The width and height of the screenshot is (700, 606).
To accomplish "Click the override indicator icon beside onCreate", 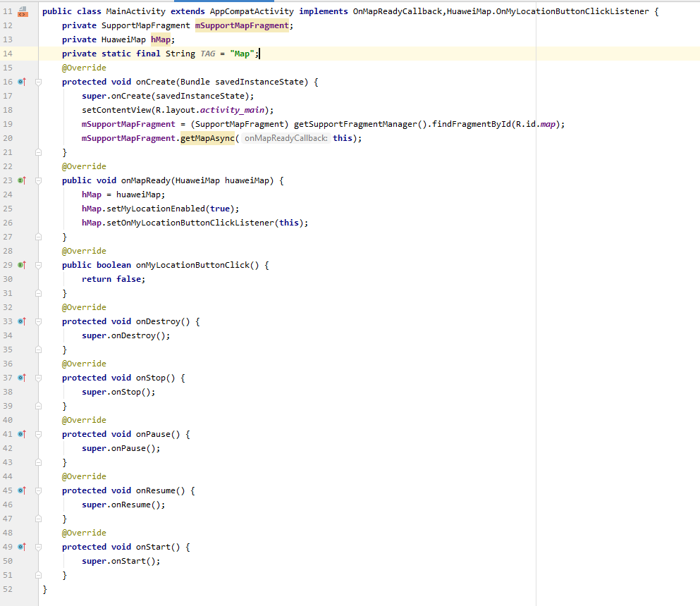I will [22, 82].
